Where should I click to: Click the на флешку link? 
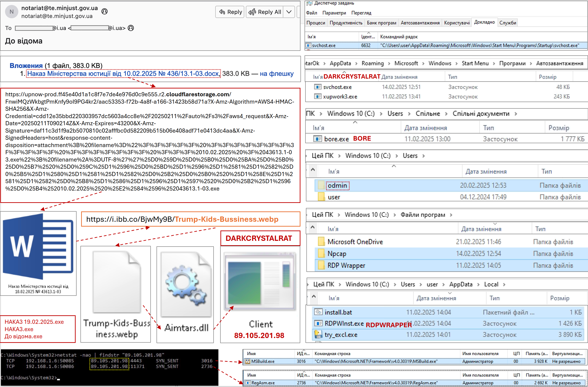pyautogui.click(x=277, y=74)
